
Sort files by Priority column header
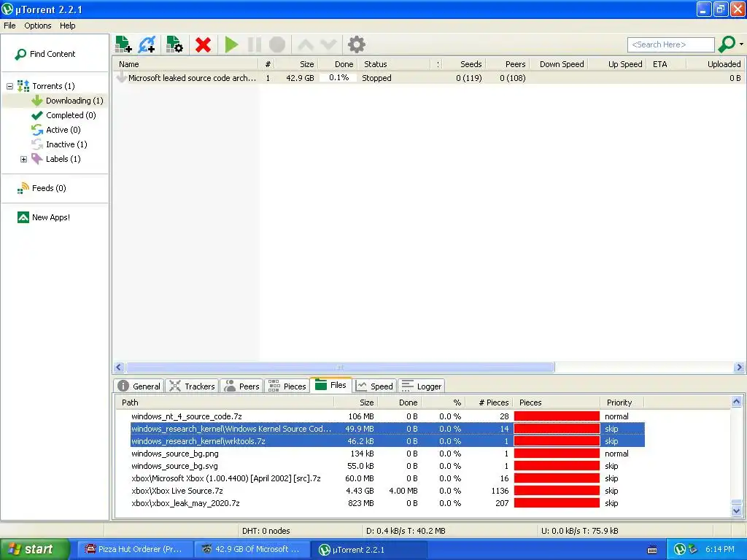(622, 402)
